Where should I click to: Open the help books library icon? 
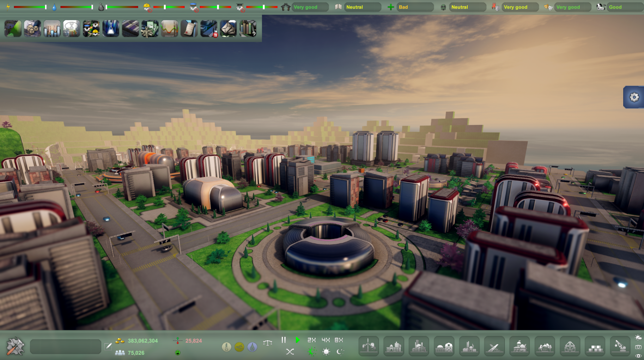248,29
